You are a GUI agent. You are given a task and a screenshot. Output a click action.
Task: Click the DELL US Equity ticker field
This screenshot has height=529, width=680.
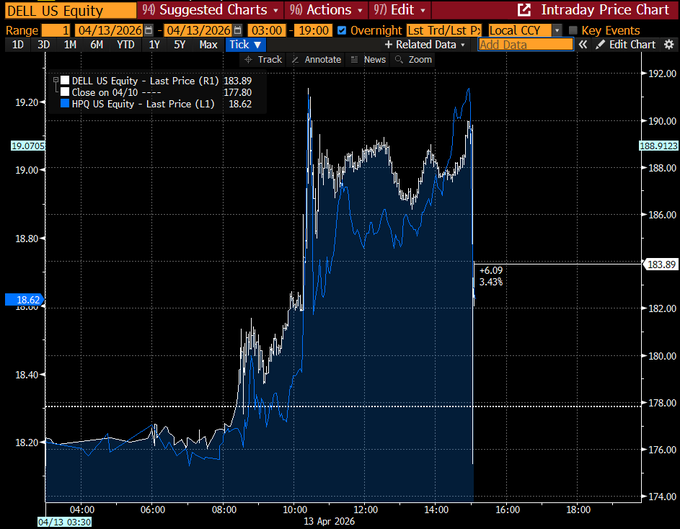(71, 10)
